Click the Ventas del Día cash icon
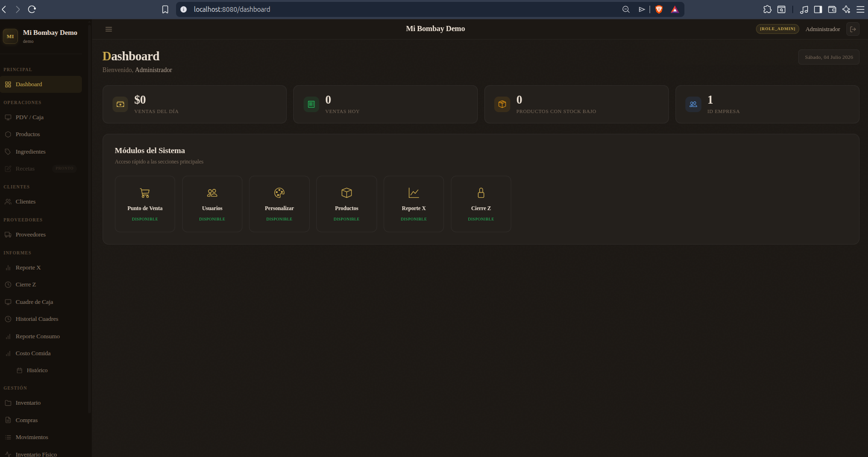This screenshot has width=868, height=457. (x=121, y=104)
